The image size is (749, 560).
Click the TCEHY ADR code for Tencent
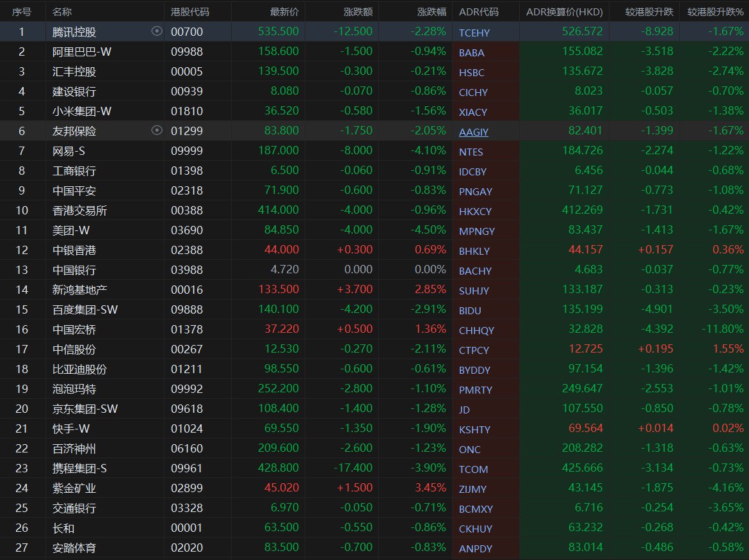[x=473, y=33]
